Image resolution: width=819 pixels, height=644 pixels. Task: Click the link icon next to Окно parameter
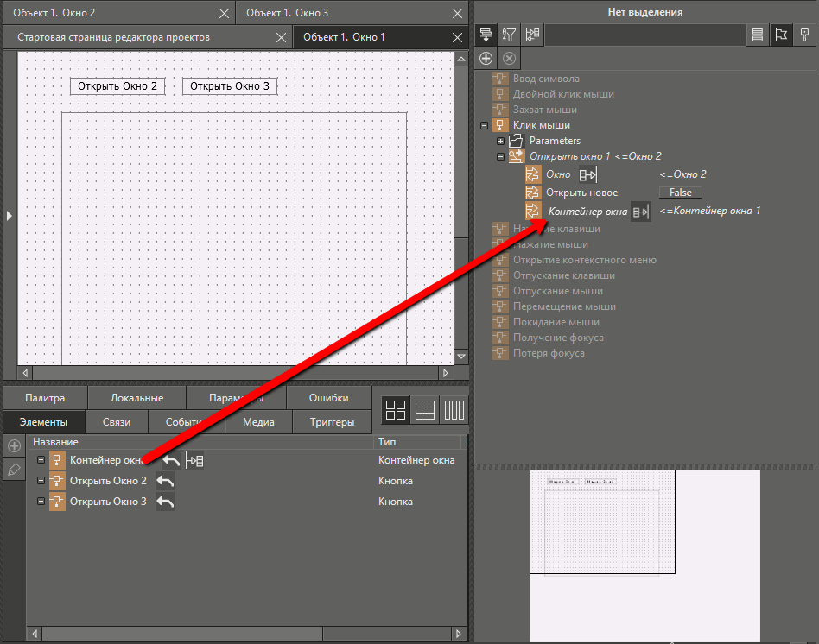(x=588, y=174)
